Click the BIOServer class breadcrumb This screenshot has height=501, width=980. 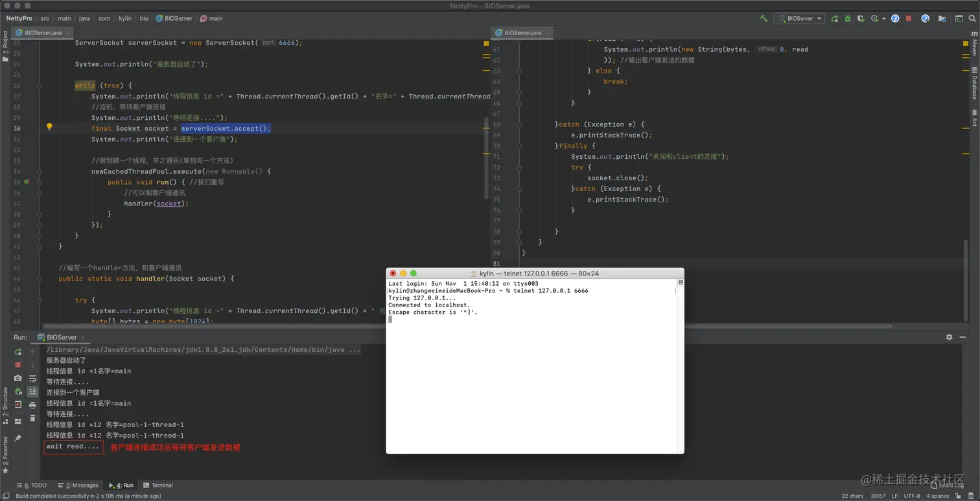pos(173,18)
